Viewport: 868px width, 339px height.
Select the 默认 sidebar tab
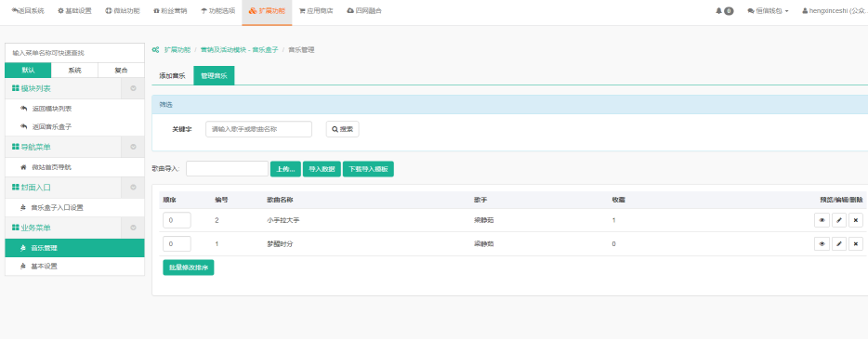tap(28, 71)
